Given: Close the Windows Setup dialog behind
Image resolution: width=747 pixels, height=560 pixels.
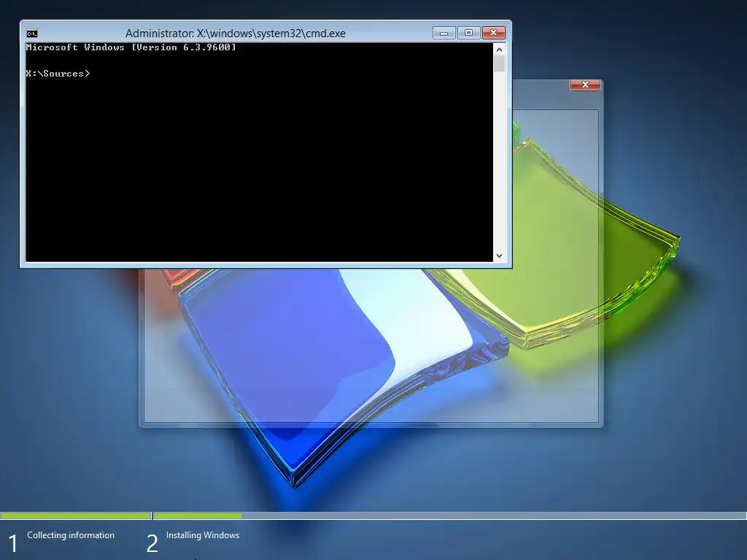Looking at the screenshot, I should click(585, 85).
